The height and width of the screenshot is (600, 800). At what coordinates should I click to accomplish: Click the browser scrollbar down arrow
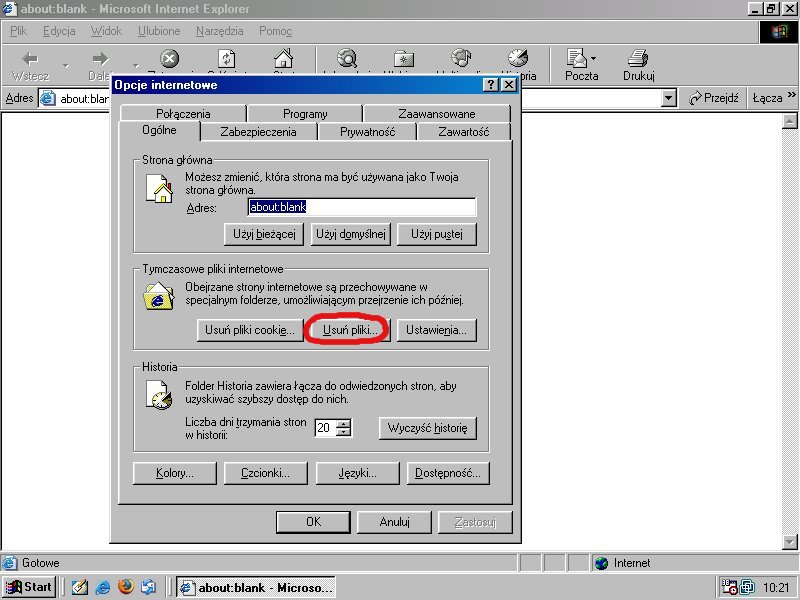point(789,541)
